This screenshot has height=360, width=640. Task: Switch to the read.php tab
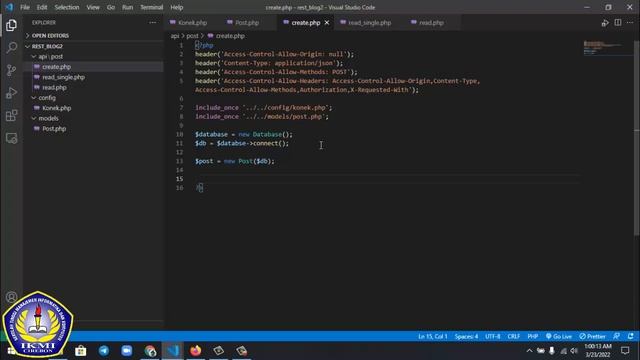tap(431, 23)
